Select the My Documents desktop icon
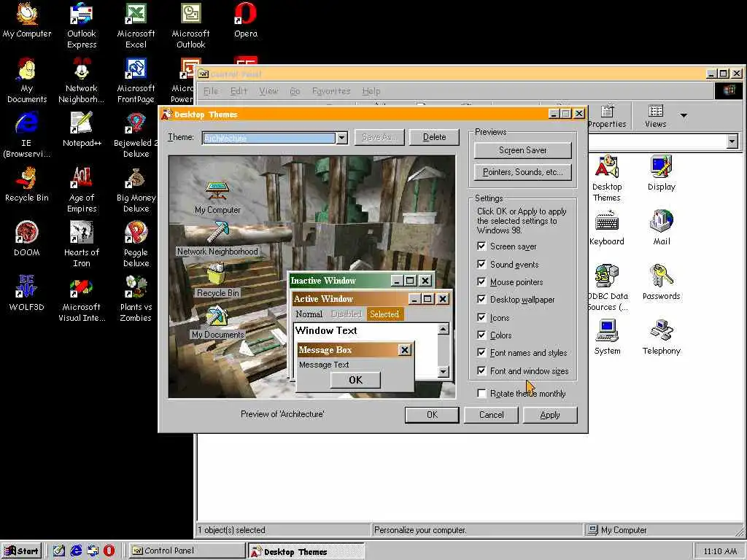747x560 pixels. [x=27, y=80]
